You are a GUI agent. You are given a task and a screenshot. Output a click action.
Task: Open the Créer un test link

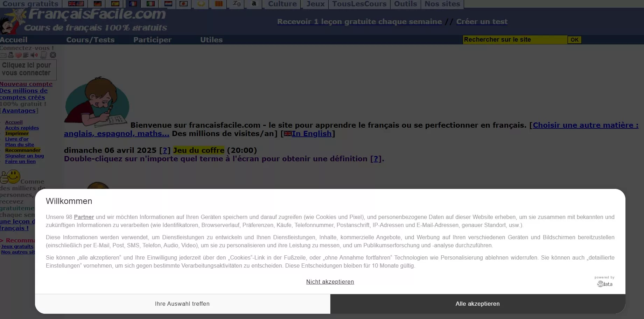482,22
